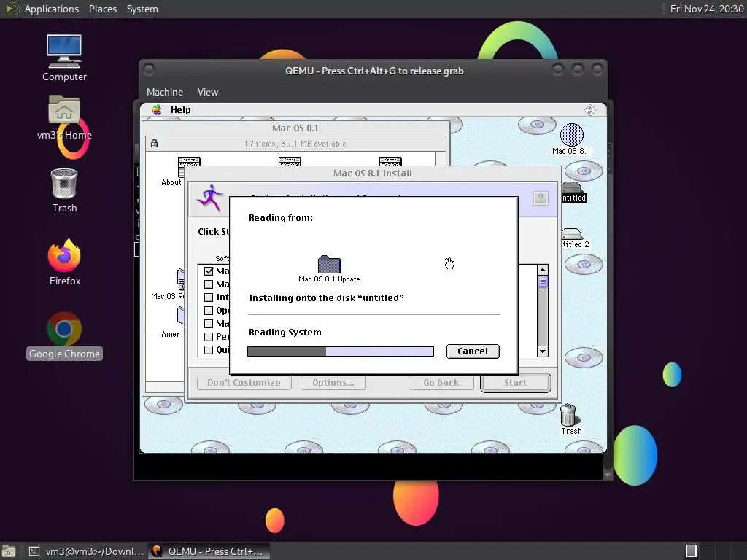Check the 'Per' software checkbox
This screenshot has width=747, height=560.
point(209,337)
